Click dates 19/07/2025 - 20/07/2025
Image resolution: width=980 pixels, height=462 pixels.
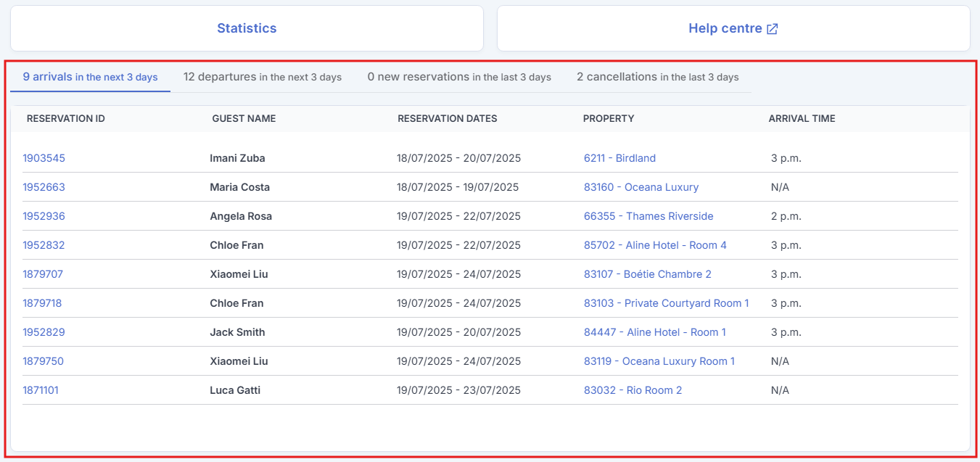click(458, 332)
